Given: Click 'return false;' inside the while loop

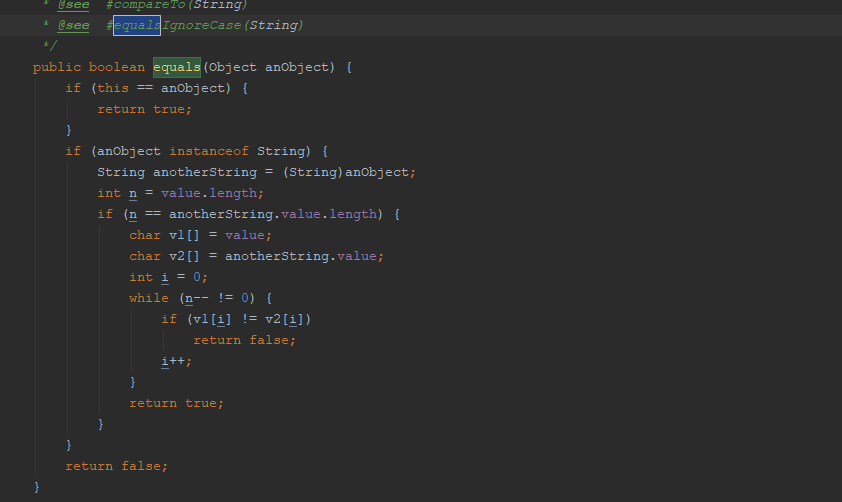Looking at the screenshot, I should point(244,340).
